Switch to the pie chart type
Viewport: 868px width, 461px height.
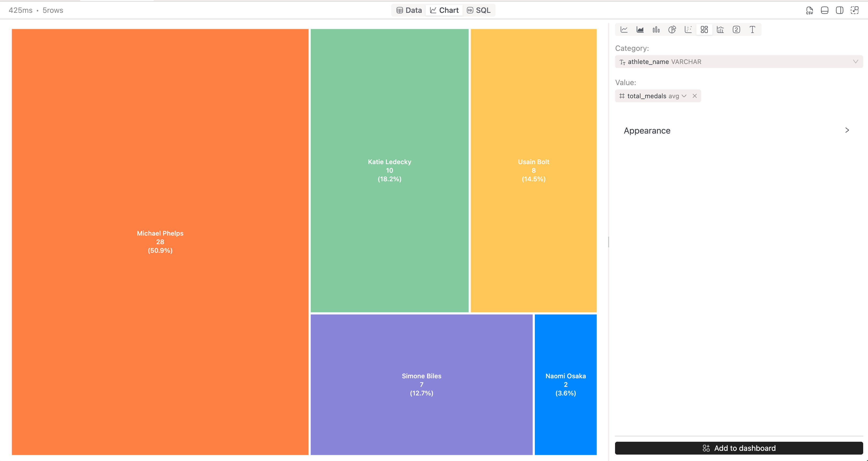pyautogui.click(x=672, y=29)
